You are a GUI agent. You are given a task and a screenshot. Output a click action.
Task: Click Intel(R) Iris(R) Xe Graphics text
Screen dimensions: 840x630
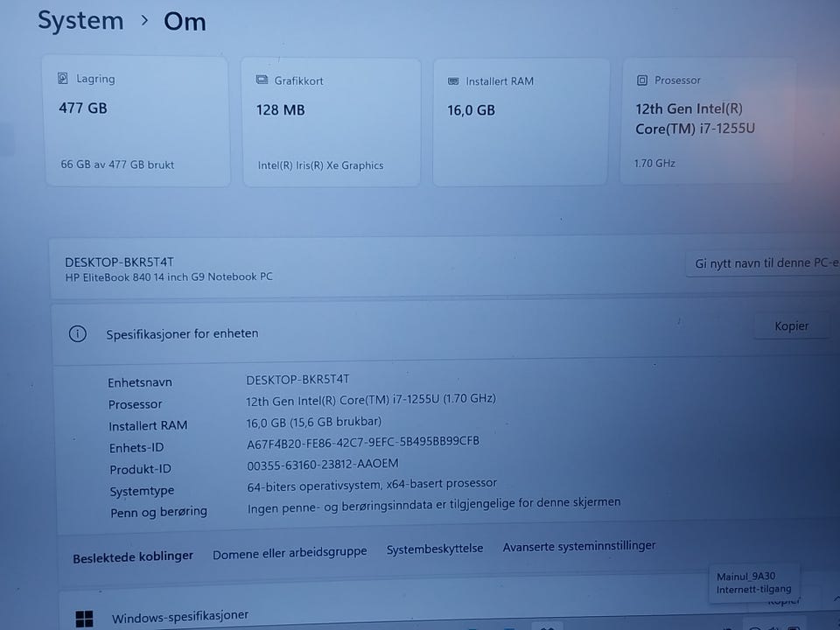pos(320,165)
